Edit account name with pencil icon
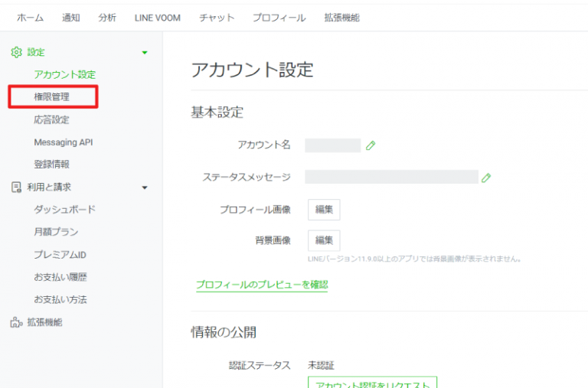 coord(371,145)
